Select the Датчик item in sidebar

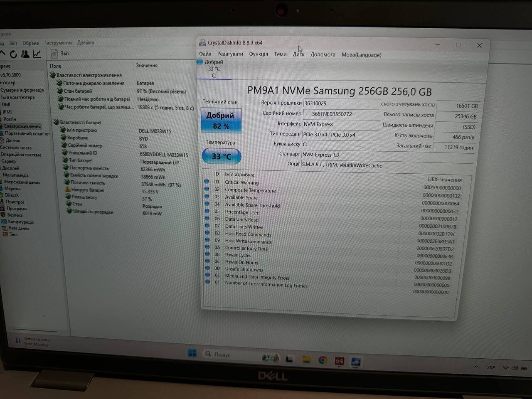13,140
